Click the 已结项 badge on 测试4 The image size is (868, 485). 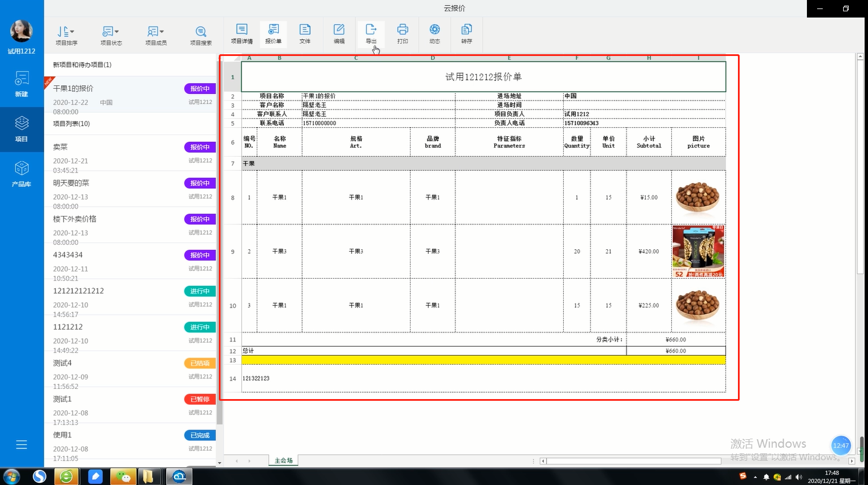pos(200,363)
